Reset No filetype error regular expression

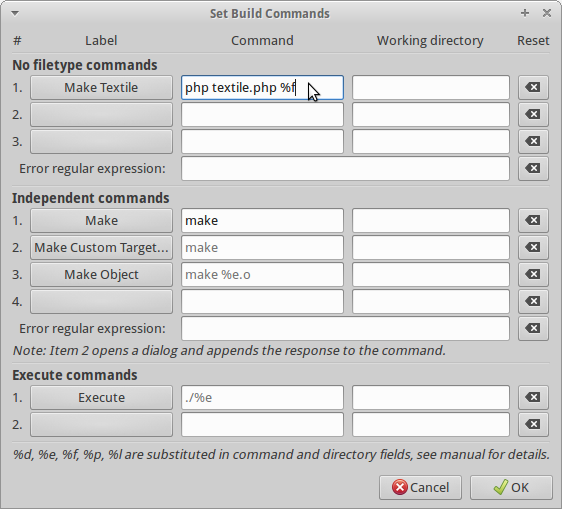click(x=533, y=168)
